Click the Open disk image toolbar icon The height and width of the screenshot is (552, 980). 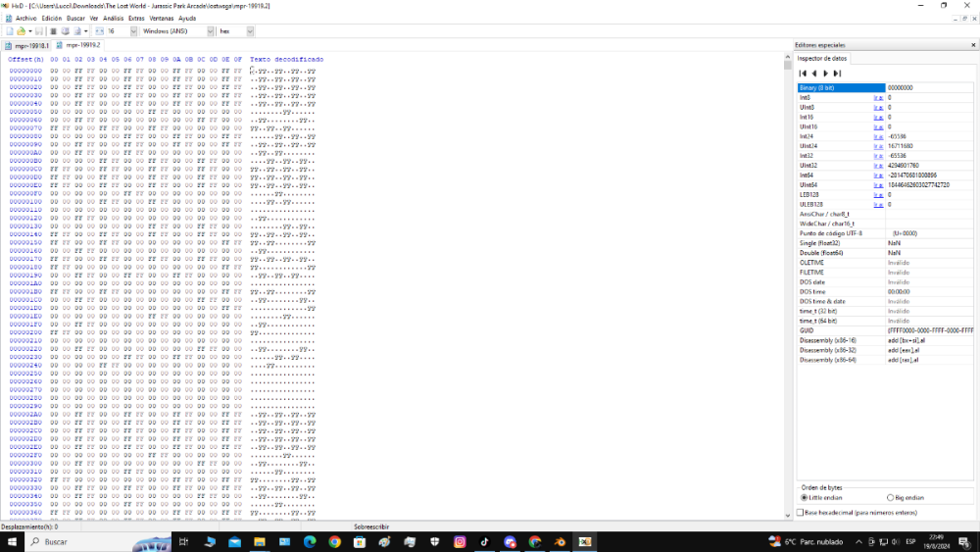pos(77,31)
